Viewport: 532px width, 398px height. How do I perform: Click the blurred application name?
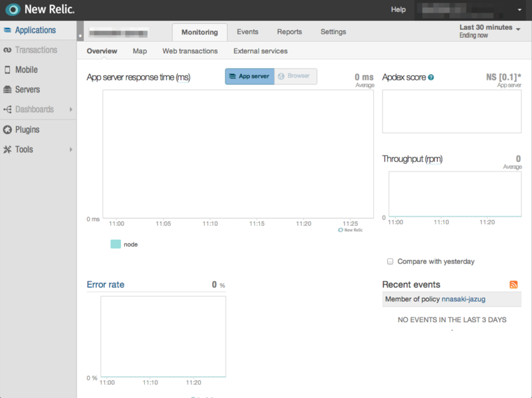coord(118,33)
